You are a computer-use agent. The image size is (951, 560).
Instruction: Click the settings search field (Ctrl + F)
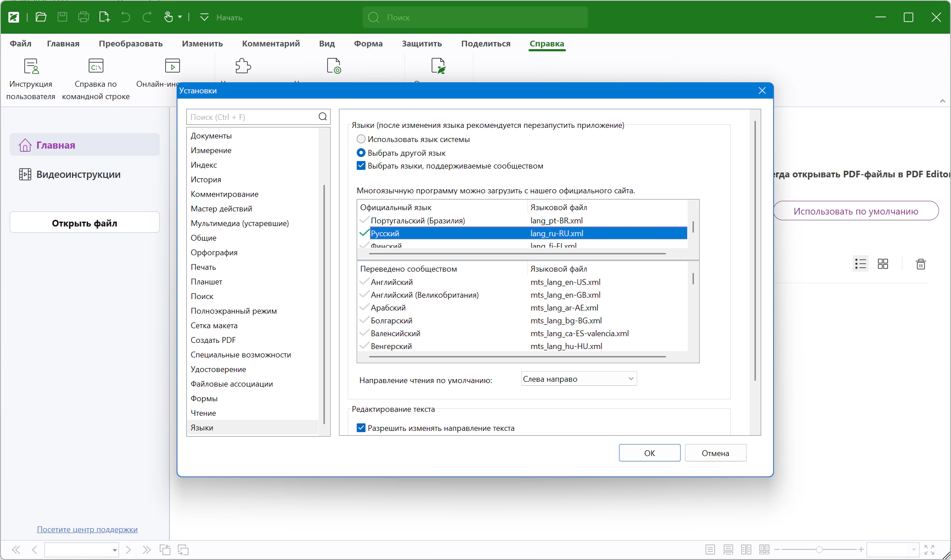(x=252, y=117)
